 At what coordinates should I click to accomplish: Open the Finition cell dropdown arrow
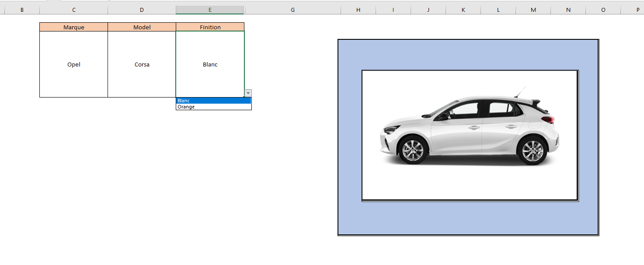tap(248, 93)
